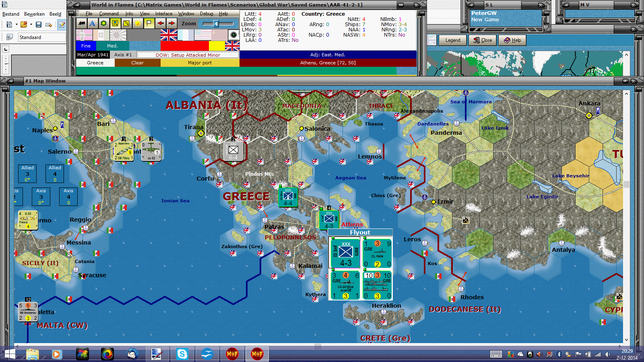Click the CA Giorgios Averoff flyout ship

pos(345,285)
